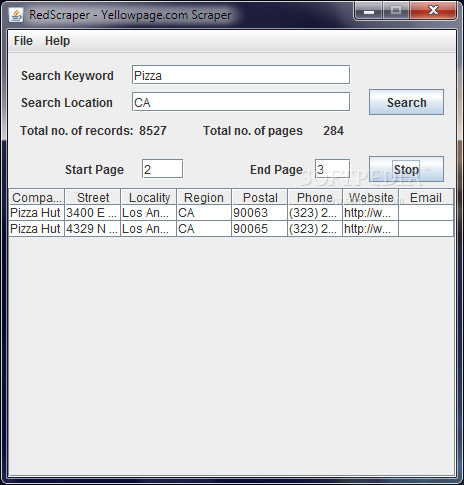Select the phone cell in the 90065 row
The height and width of the screenshot is (485, 464).
(x=315, y=229)
